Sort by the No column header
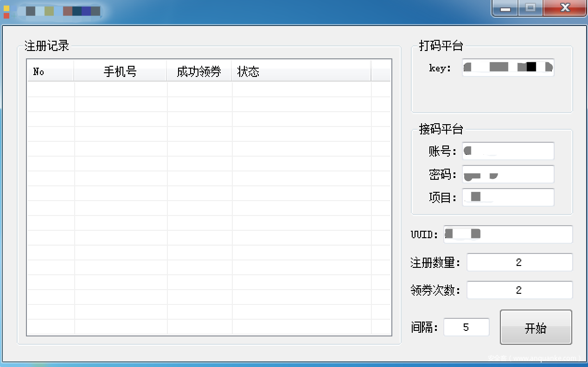Image resolution: width=588 pixels, height=367 pixels. coord(50,72)
